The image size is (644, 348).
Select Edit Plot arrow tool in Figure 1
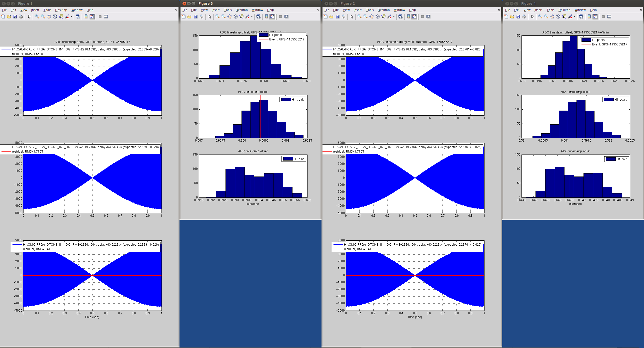point(29,16)
